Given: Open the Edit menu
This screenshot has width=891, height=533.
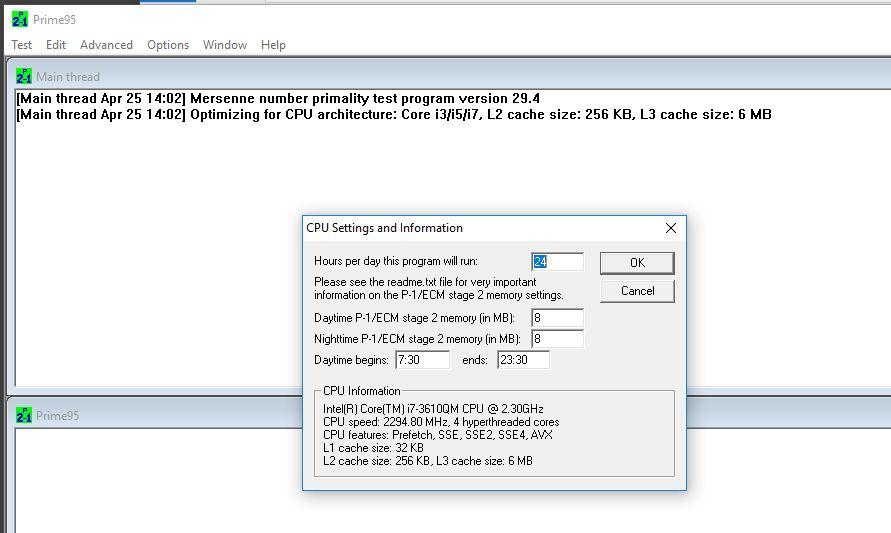Looking at the screenshot, I should coord(56,45).
